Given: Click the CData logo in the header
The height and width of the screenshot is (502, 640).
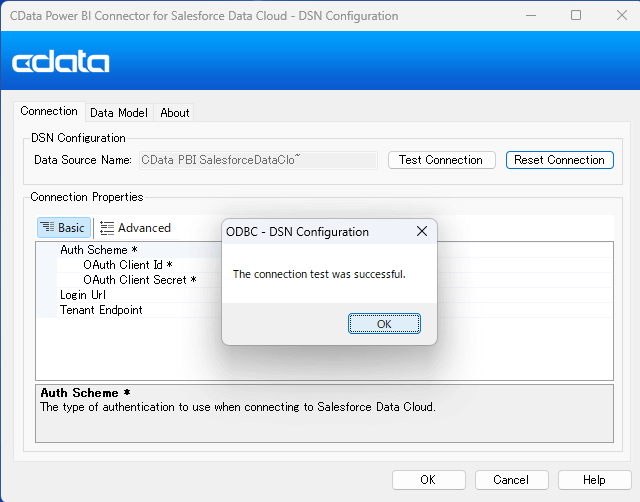Looking at the screenshot, I should pos(61,62).
